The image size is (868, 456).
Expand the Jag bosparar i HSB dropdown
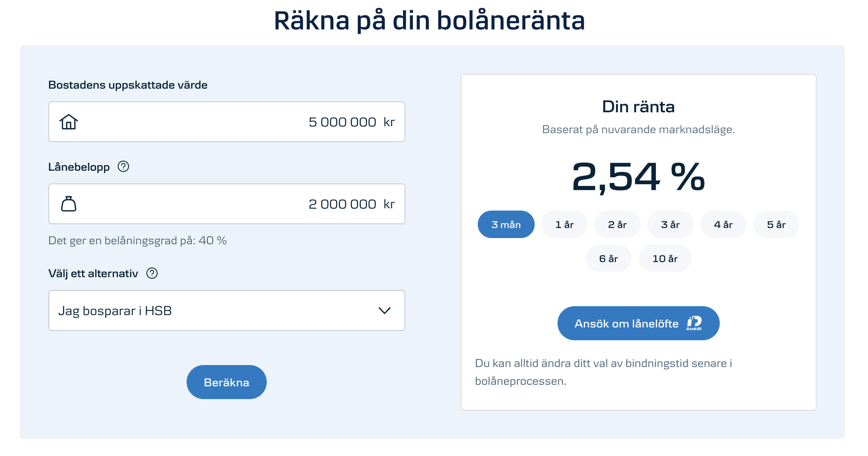tap(226, 310)
